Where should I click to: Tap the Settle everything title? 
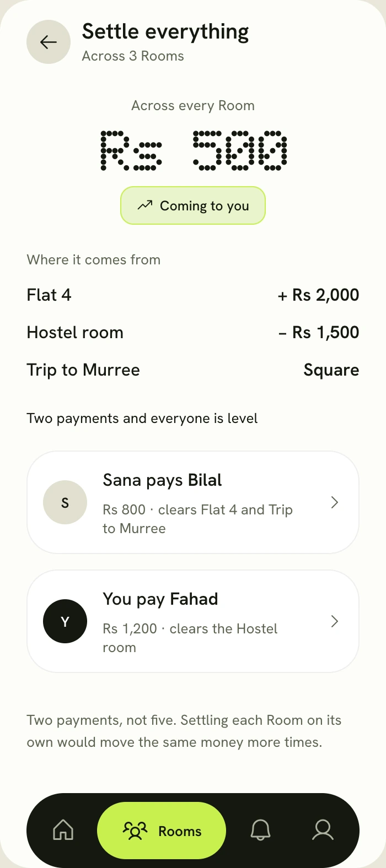[x=165, y=32]
